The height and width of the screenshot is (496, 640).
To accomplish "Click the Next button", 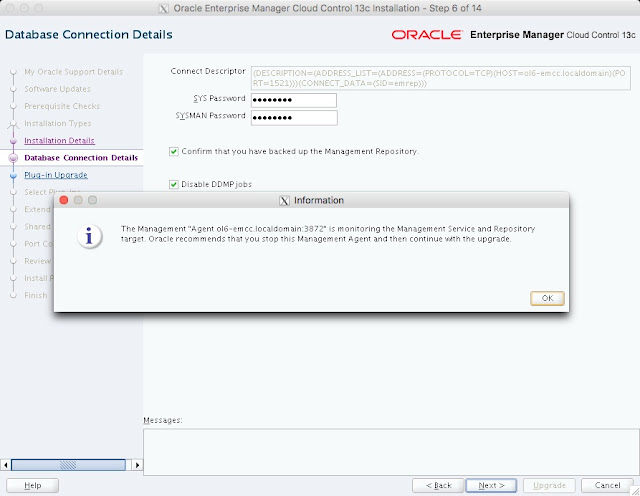I will coord(491,485).
